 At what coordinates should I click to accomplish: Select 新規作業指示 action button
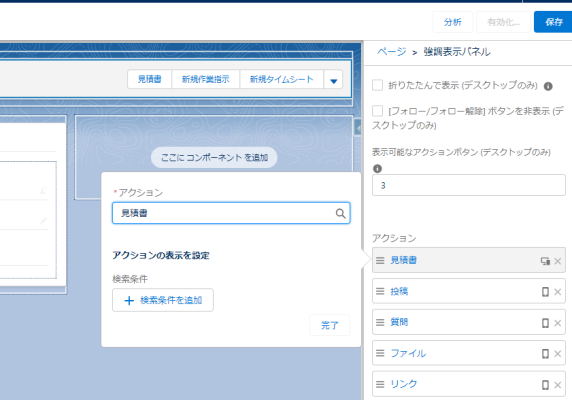point(205,79)
